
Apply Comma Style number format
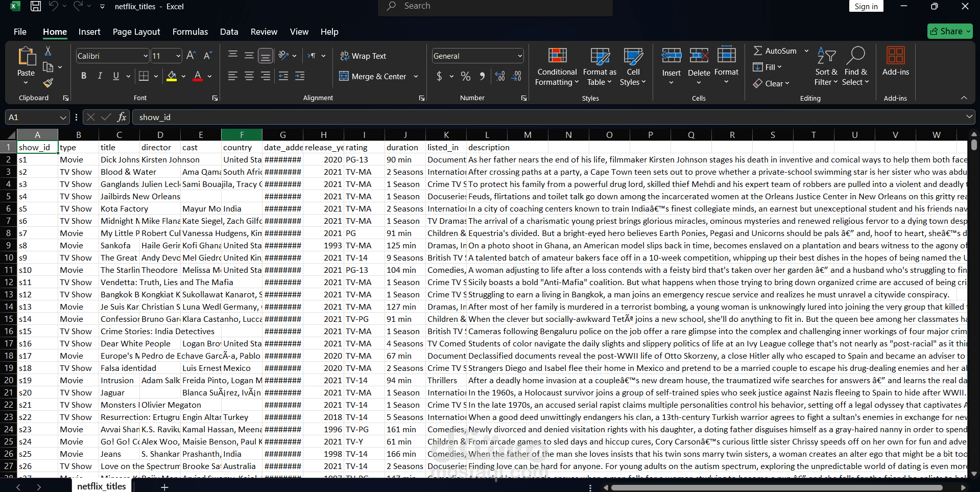coord(482,76)
